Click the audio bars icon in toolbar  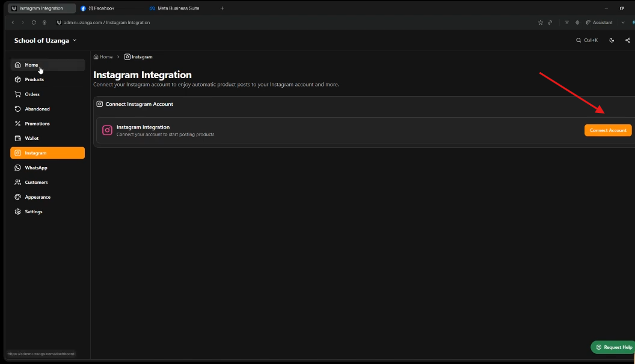coord(577,23)
